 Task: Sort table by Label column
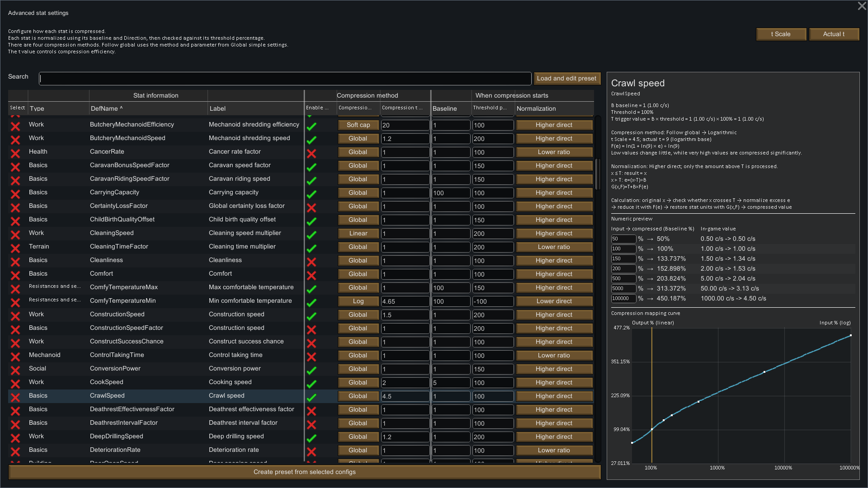coord(255,108)
